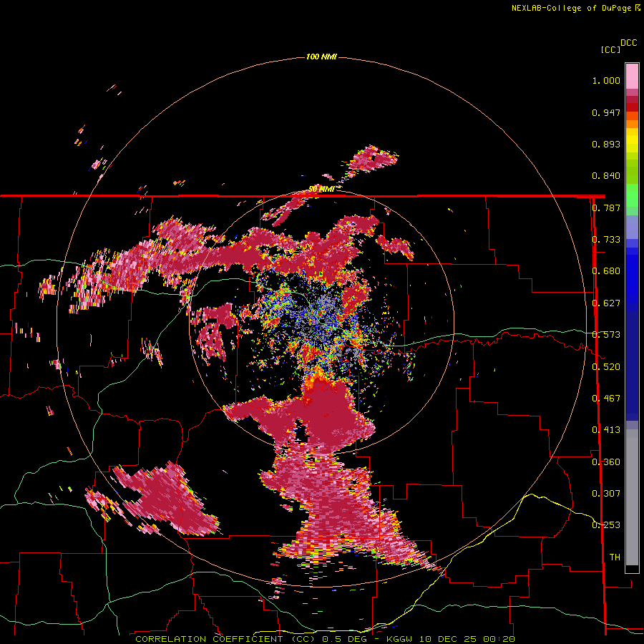Click the TH label on the legend
The height and width of the screenshot is (644, 644).
615,557
